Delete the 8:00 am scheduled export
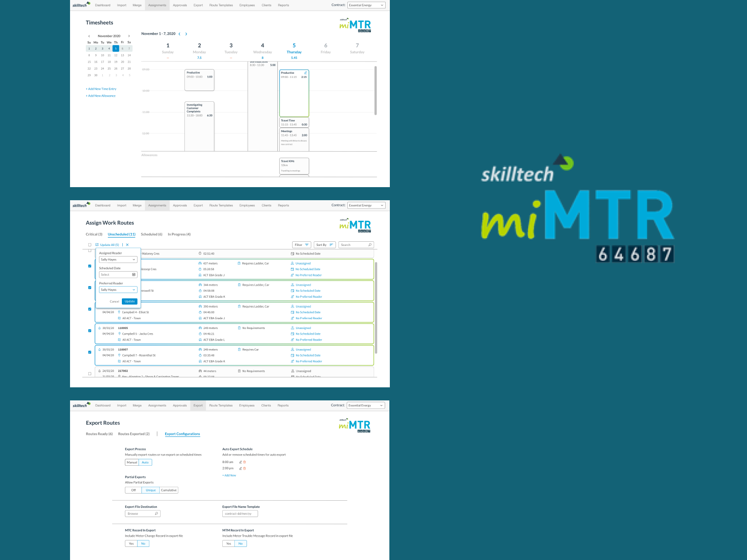 tap(244, 462)
